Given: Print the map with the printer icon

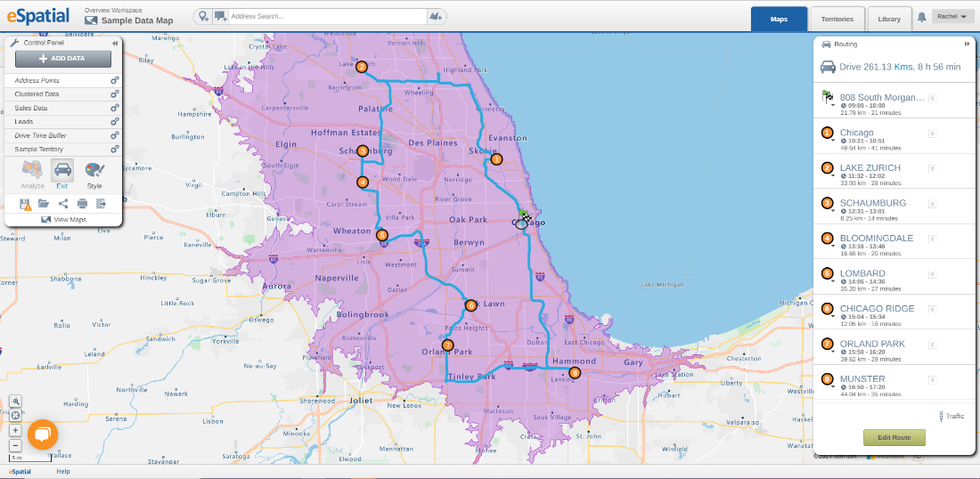Looking at the screenshot, I should 82,204.
